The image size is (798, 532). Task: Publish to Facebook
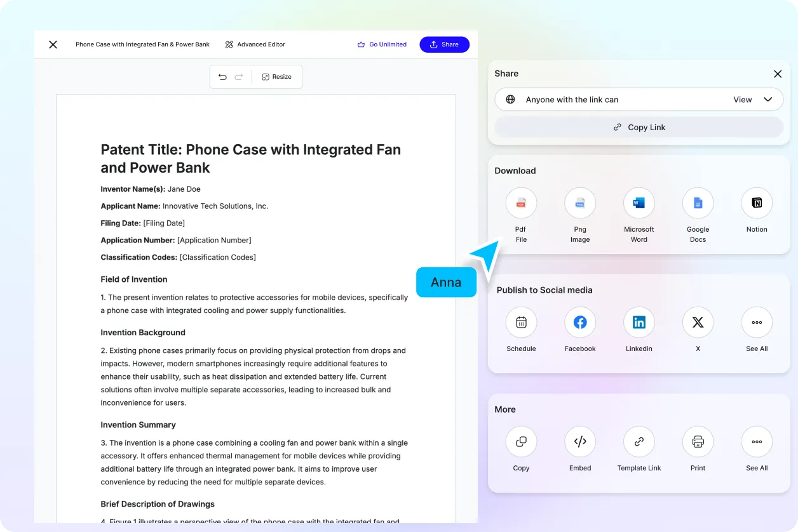click(x=580, y=323)
